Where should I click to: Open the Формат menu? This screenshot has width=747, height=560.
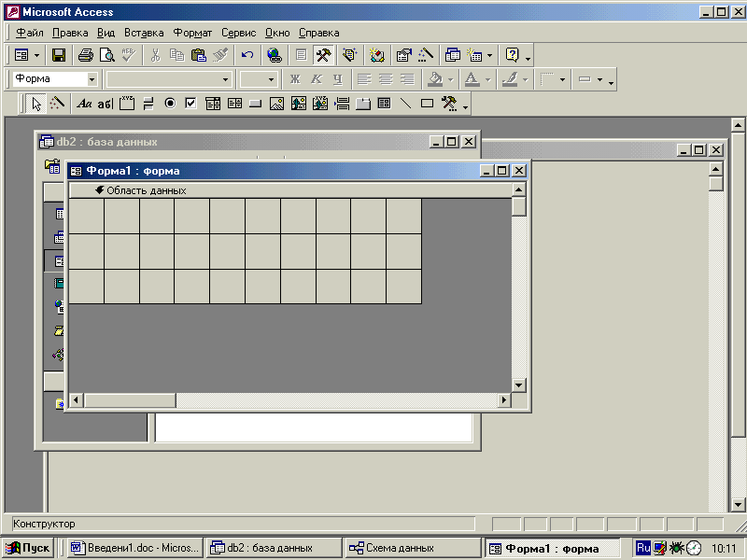(192, 33)
